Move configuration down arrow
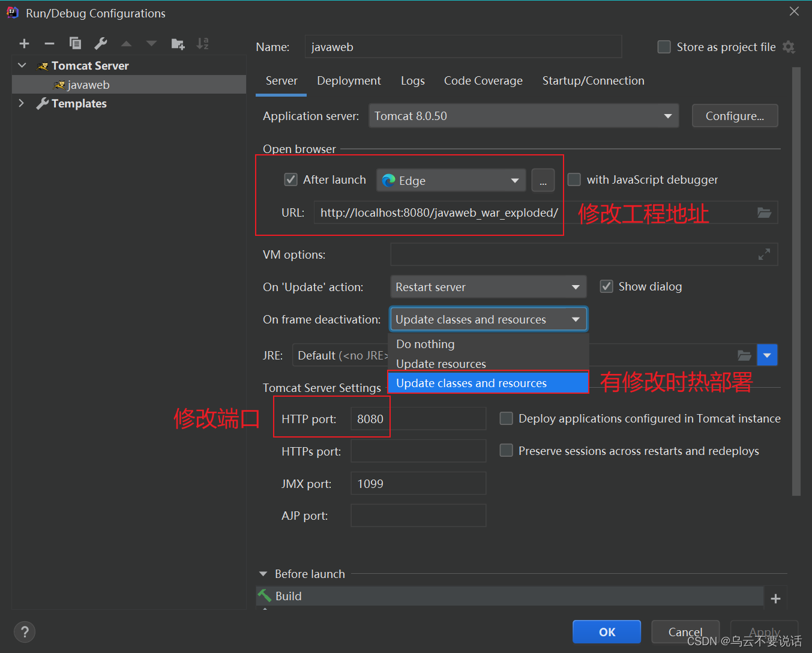The height and width of the screenshot is (653, 812). coord(151,43)
